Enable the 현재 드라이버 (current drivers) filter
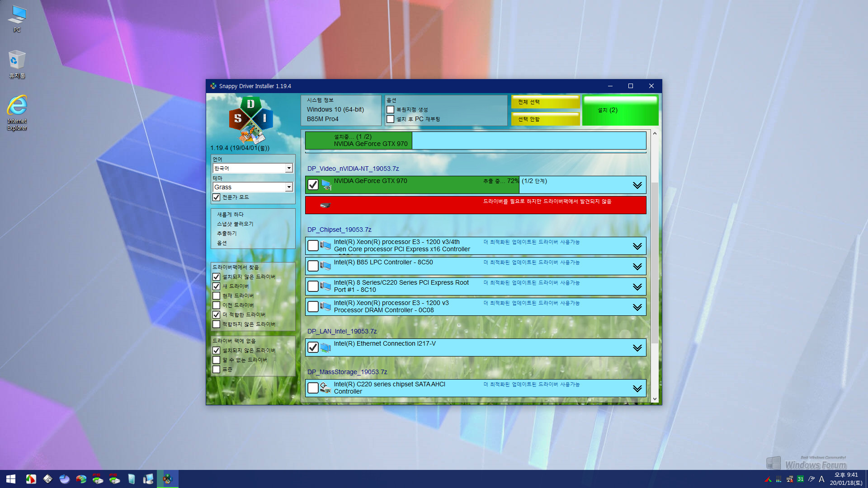Image resolution: width=868 pixels, height=488 pixels. click(217, 296)
